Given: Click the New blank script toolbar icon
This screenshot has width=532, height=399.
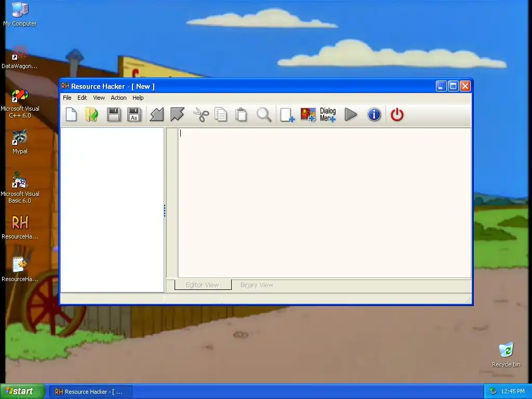Looking at the screenshot, I should (x=71, y=115).
